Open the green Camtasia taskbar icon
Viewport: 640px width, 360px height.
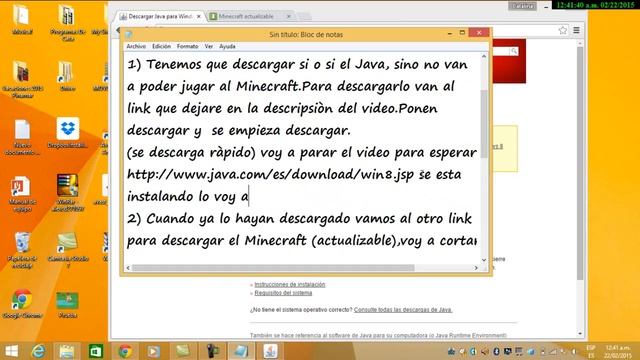(182, 351)
